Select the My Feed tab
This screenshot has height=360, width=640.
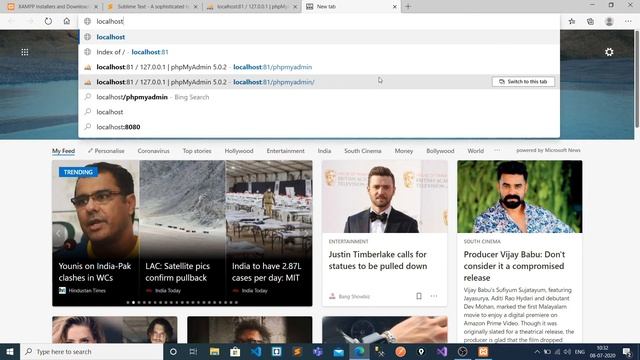63,151
